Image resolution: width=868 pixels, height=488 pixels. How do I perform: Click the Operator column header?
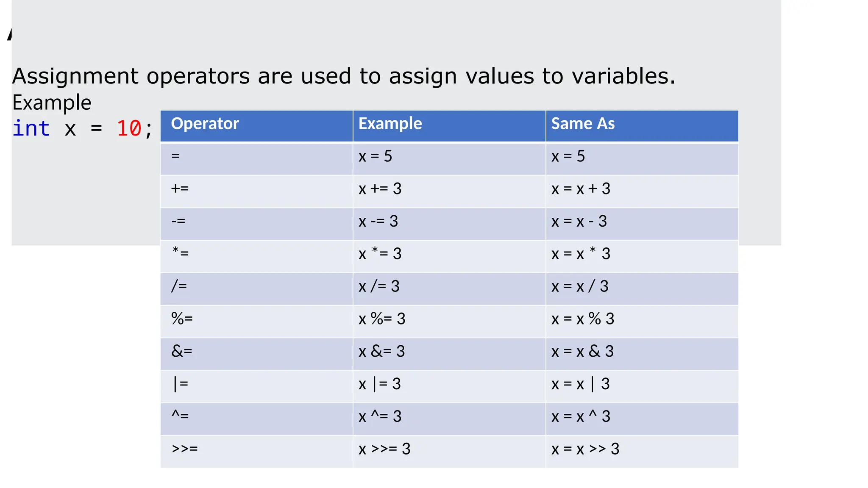pyautogui.click(x=205, y=124)
